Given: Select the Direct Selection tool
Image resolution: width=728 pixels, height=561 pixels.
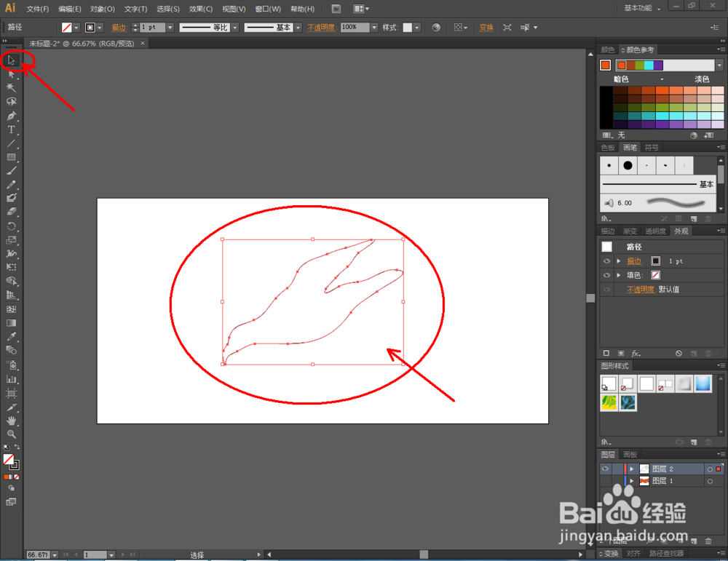Looking at the screenshot, I should (x=11, y=73).
